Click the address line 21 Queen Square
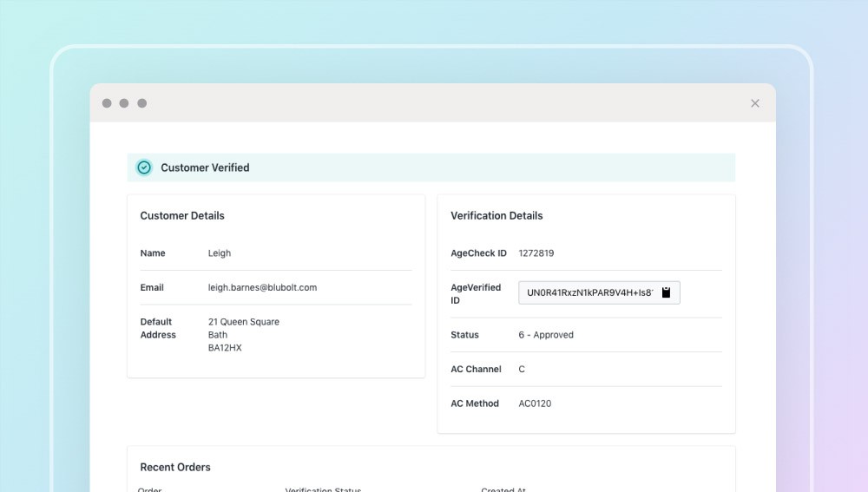Image resolution: width=868 pixels, height=492 pixels. point(244,322)
